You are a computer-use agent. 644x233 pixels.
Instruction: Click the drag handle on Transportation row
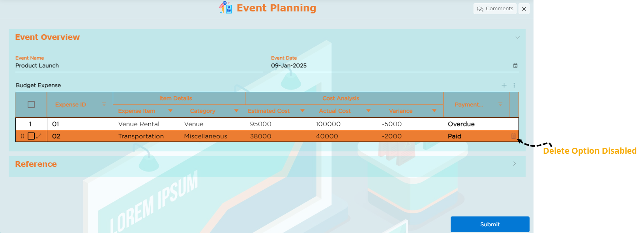pos(22,136)
